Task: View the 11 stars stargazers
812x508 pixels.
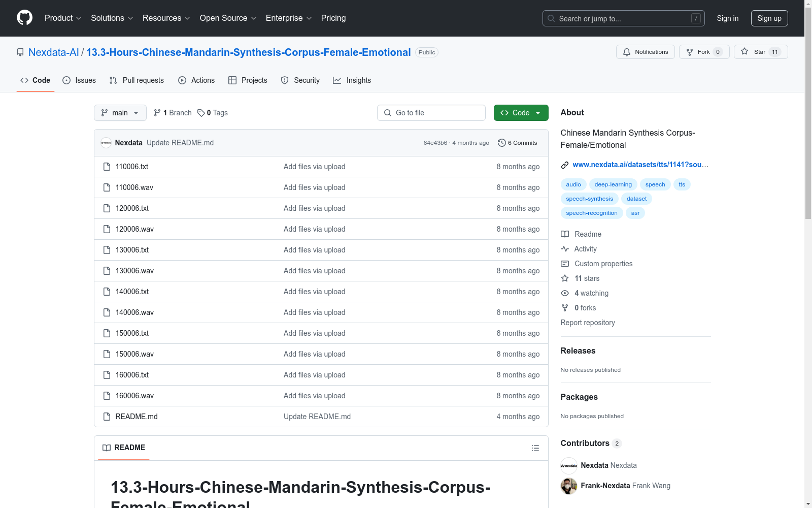Action: tap(580, 278)
